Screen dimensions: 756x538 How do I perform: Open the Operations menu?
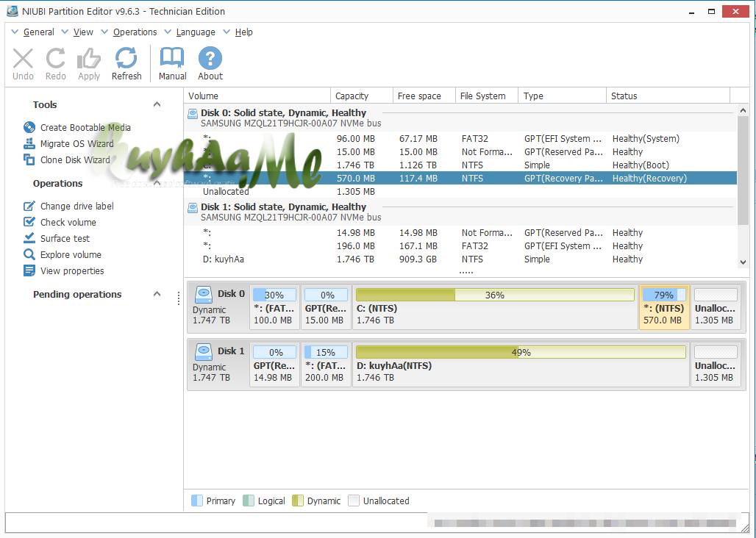point(135,32)
